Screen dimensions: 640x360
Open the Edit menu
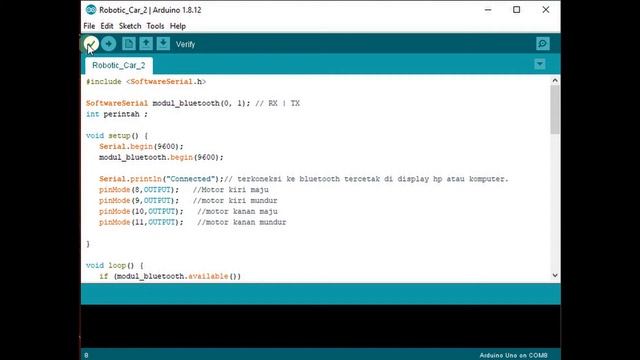pyautogui.click(x=107, y=26)
